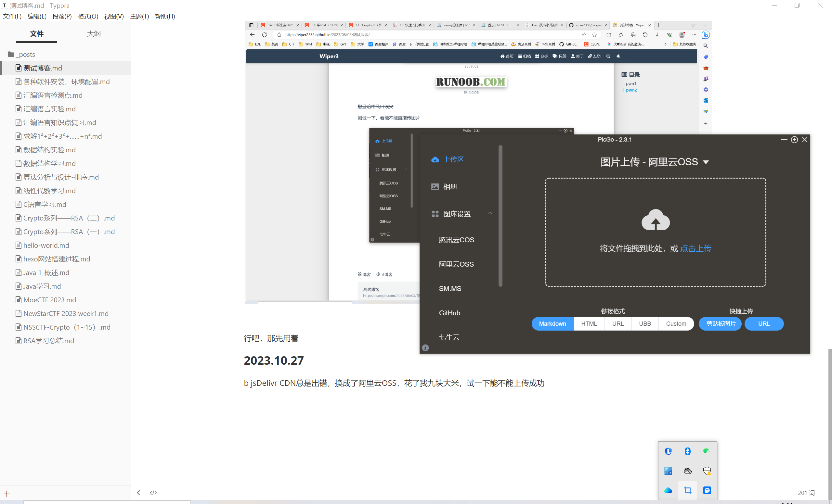Click the Typora document vertical scrollbar
Screen dimensions: 832x504
830,424
